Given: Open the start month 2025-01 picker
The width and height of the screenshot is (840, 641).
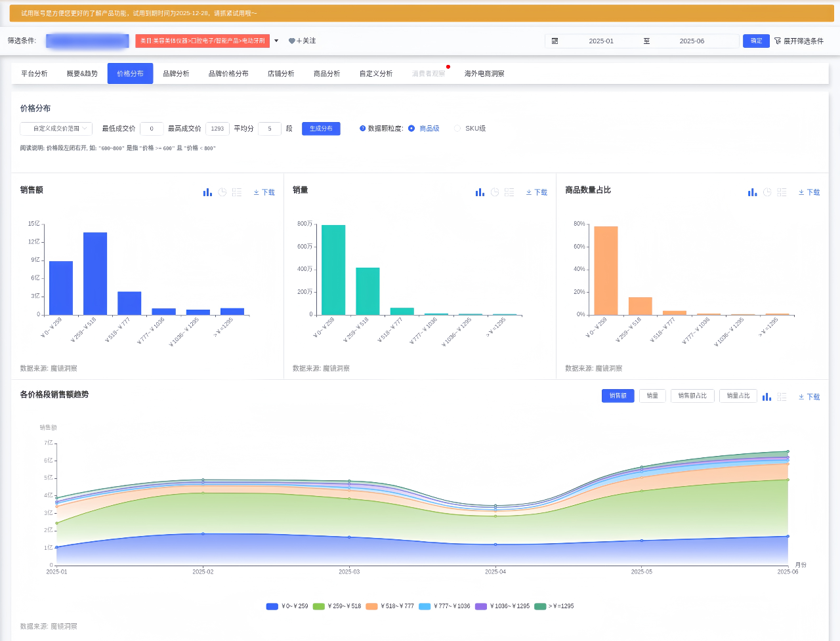Looking at the screenshot, I should (601, 41).
